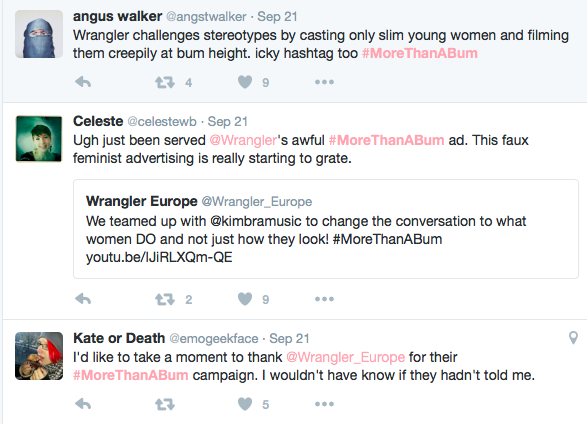Reply to Celeste's tweet
This screenshot has height=424, width=587.
(83, 299)
